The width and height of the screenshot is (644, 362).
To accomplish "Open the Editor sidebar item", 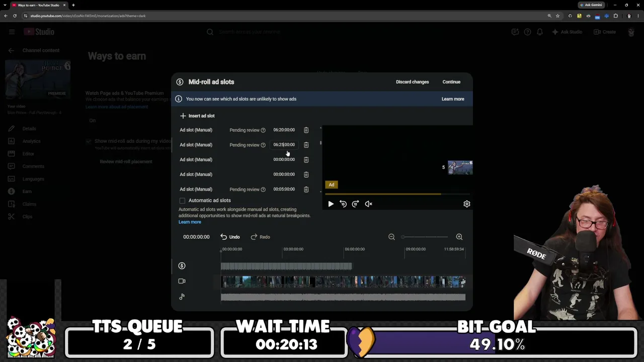I will [28, 154].
